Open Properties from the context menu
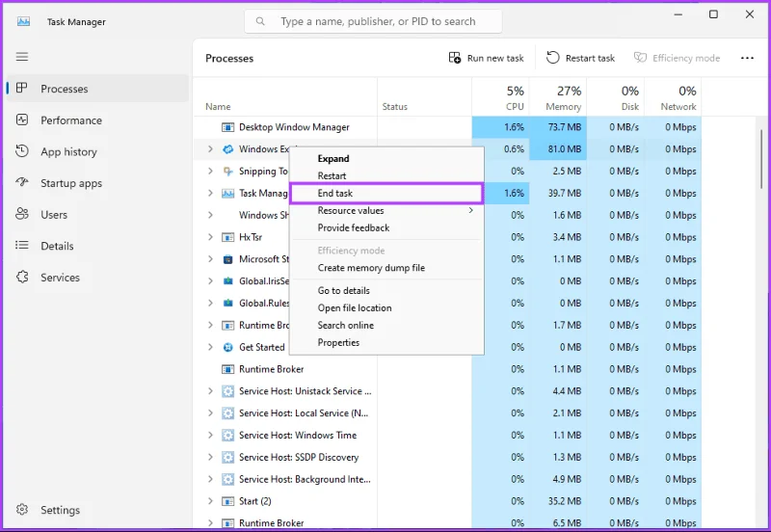 pos(386,343)
